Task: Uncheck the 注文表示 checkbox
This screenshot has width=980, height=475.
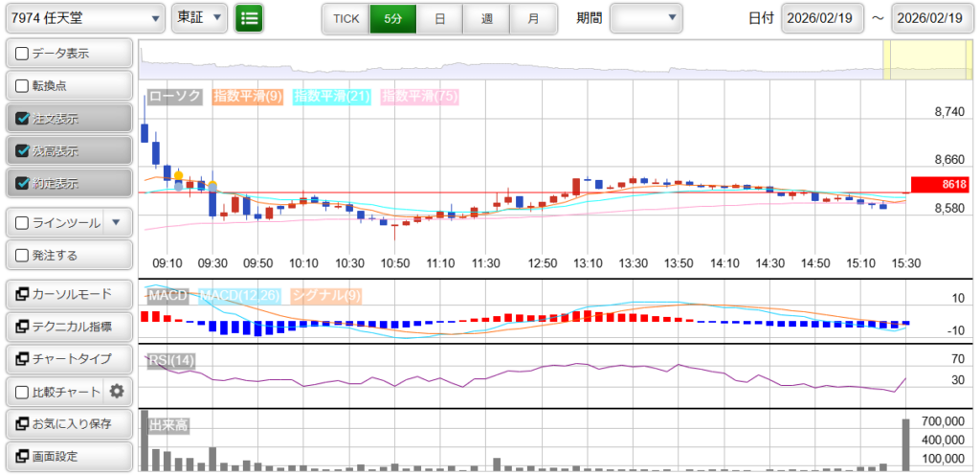Action: point(23,119)
